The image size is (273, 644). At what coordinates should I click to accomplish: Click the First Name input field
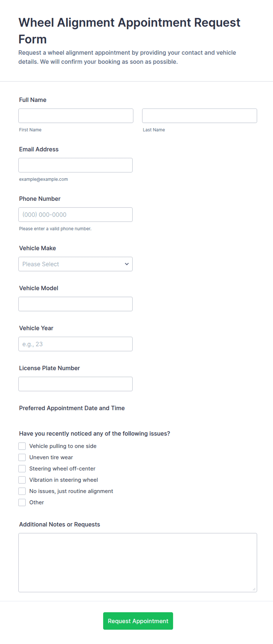pyautogui.click(x=76, y=116)
